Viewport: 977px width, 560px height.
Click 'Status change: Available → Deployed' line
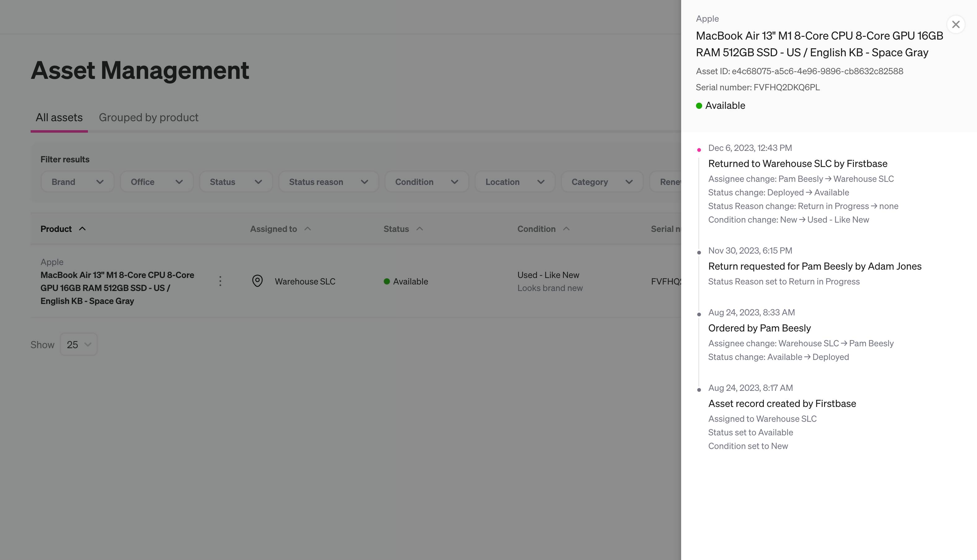pyautogui.click(x=778, y=357)
